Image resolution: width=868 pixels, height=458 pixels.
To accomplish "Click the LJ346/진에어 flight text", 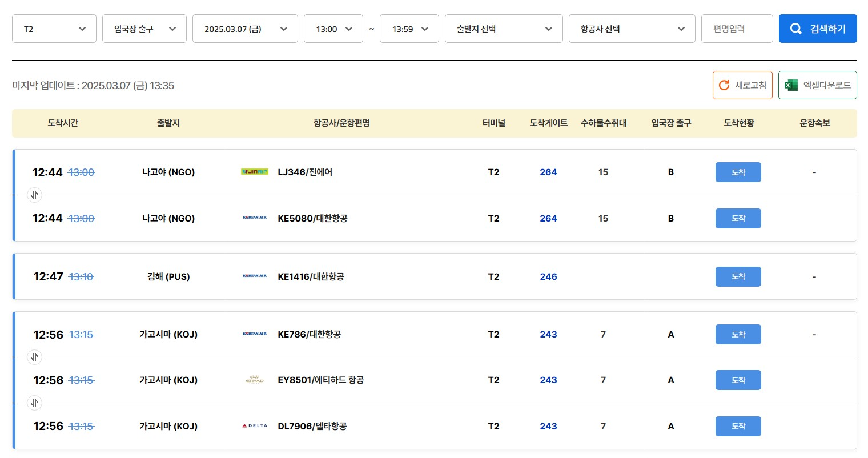I will click(x=305, y=172).
